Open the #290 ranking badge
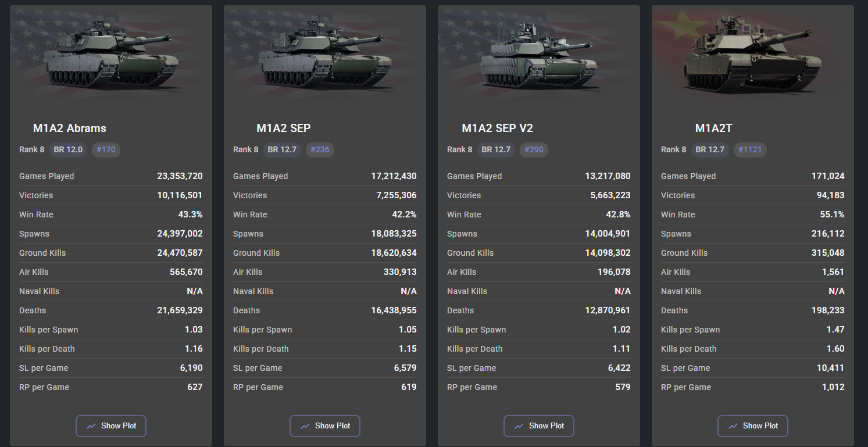 coord(534,150)
